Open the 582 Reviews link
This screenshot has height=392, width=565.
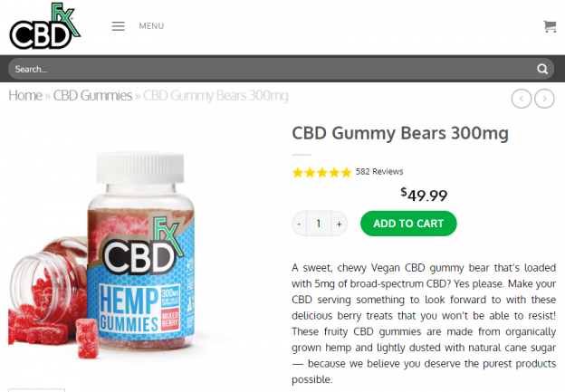379,171
